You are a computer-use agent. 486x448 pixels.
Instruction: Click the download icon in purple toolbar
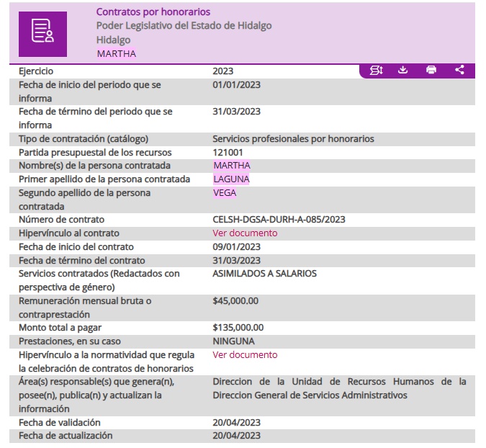coord(403,70)
